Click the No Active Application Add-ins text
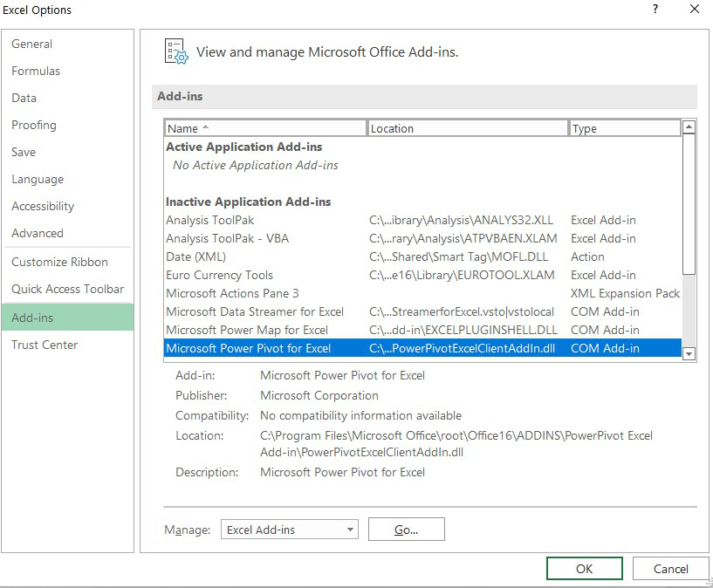The height and width of the screenshot is (588, 713). 256,165
